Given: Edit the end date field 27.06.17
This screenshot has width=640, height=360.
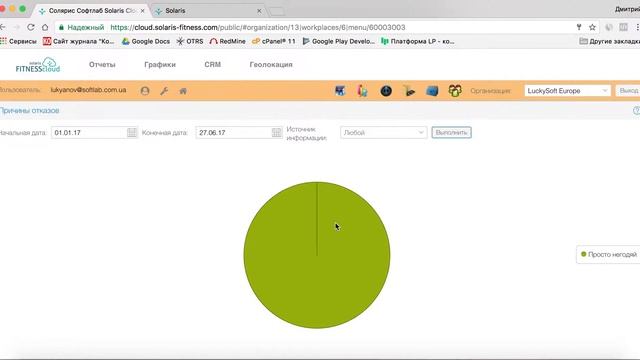Looking at the screenshot, I should (233, 133).
